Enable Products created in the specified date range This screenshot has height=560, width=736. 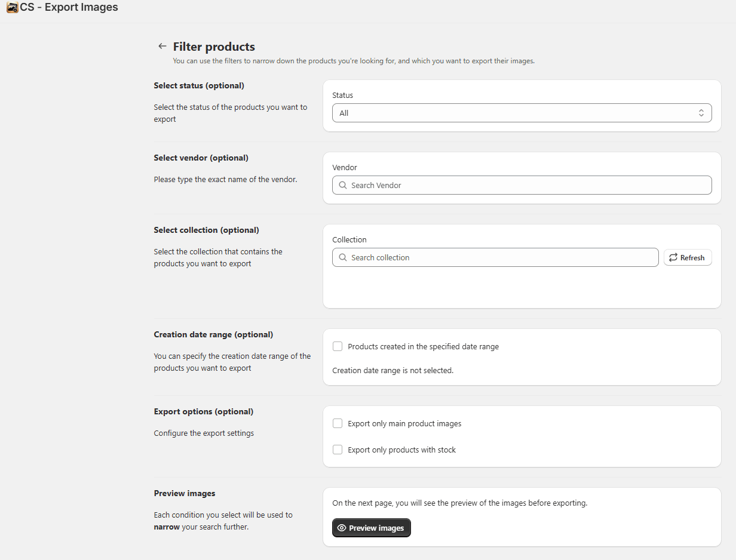[338, 346]
